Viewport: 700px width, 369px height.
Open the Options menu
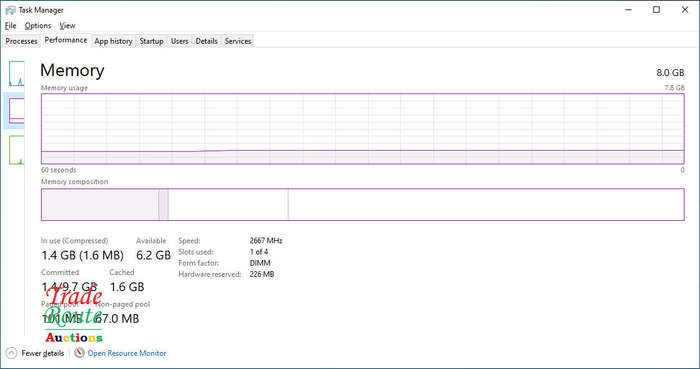(38, 26)
